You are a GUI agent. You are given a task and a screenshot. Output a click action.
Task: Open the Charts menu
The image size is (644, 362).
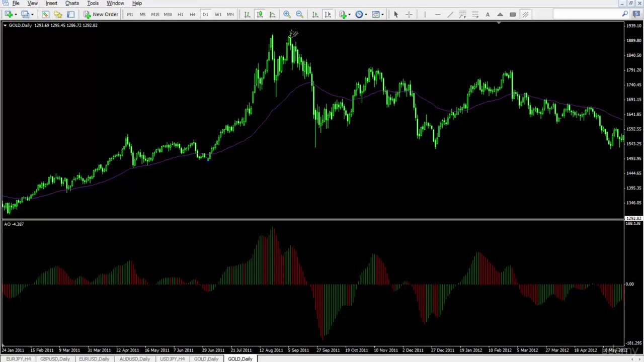(x=72, y=4)
